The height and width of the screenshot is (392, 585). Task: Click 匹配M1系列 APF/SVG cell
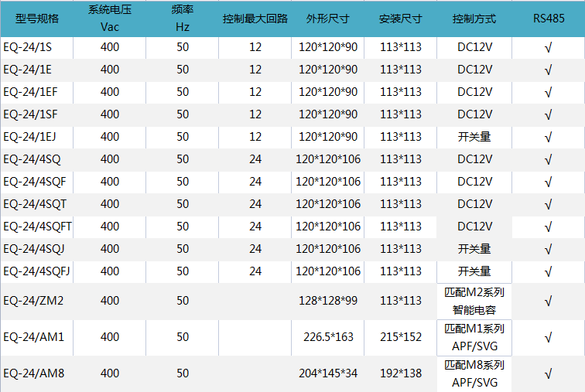(474, 338)
